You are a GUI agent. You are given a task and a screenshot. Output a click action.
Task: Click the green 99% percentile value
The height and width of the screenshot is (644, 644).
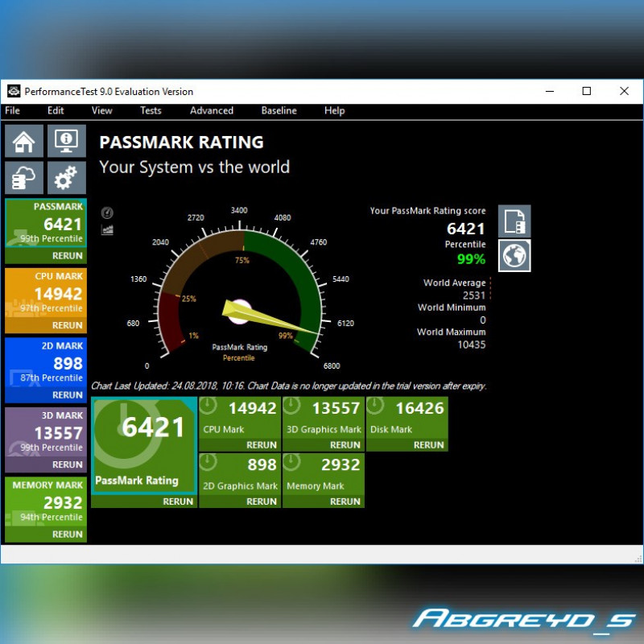(x=471, y=259)
